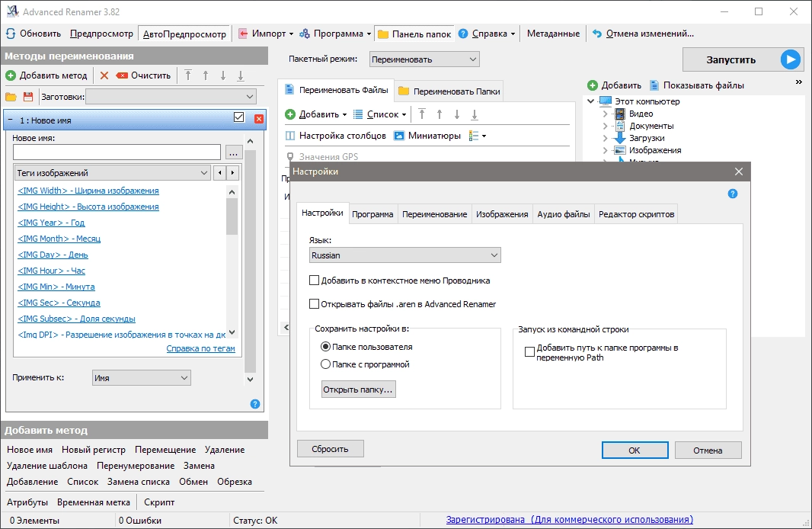This screenshot has width=812, height=529.
Task: Click previous tag group left arrow
Action: [x=220, y=173]
